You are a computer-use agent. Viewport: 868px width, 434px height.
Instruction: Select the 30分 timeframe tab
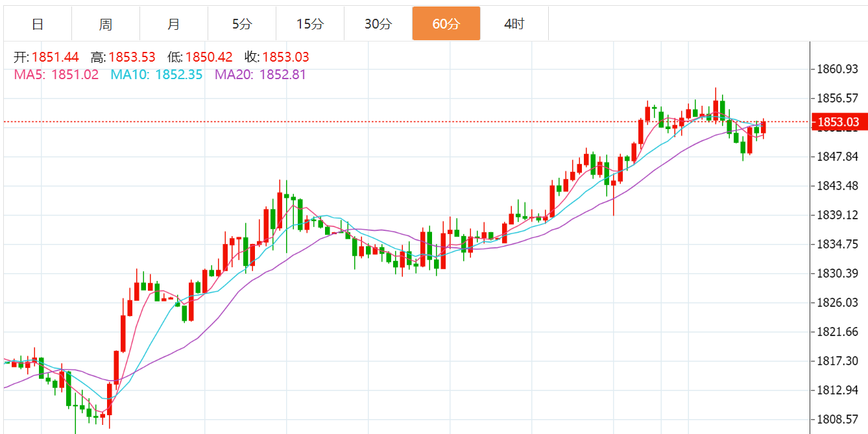coord(378,24)
